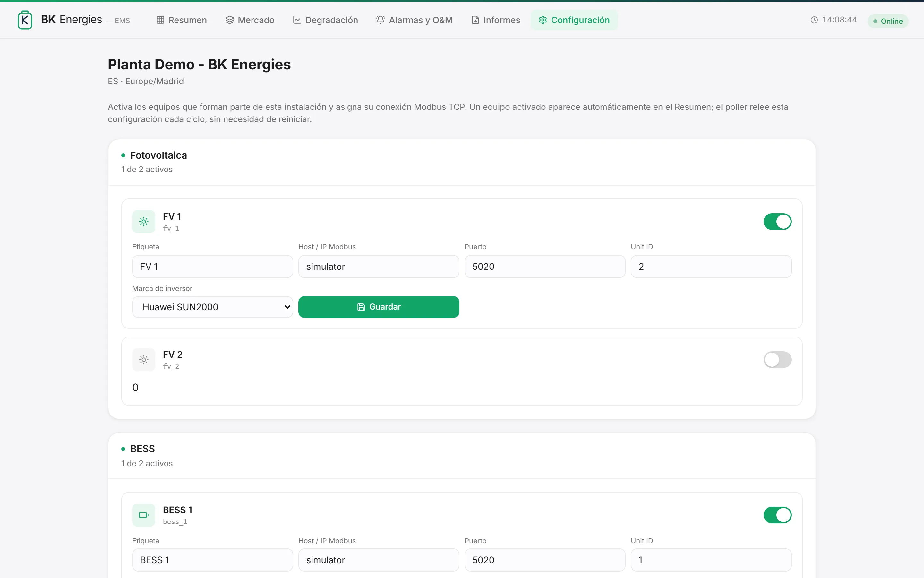Click the Fotovoltaica section title
The width and height of the screenshot is (924, 578).
pos(158,155)
